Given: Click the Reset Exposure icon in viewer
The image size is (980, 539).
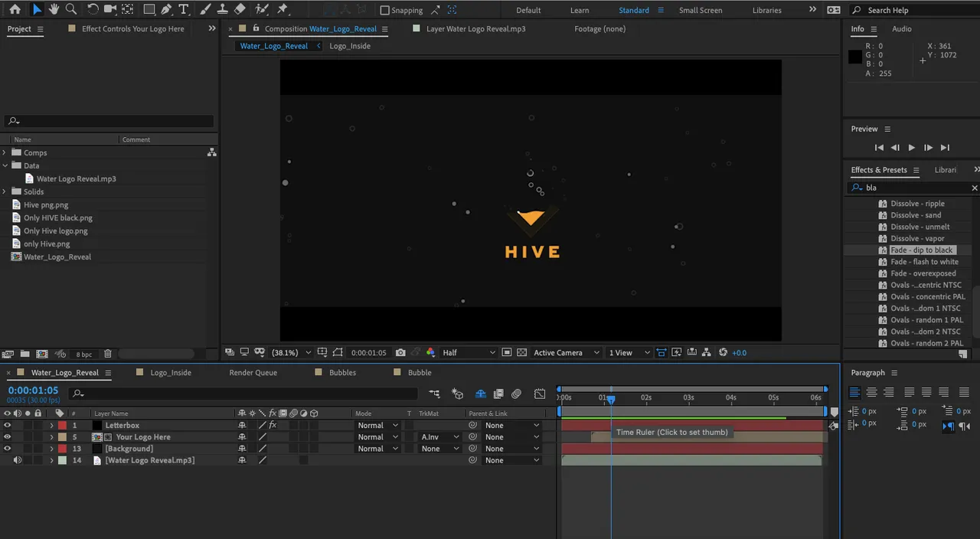Looking at the screenshot, I should click(x=724, y=353).
